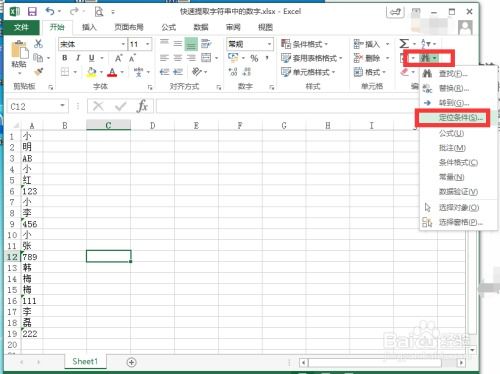Click the Copy icon
Image resolution: width=500 pixels, height=374 pixels.
pyautogui.click(x=38, y=58)
